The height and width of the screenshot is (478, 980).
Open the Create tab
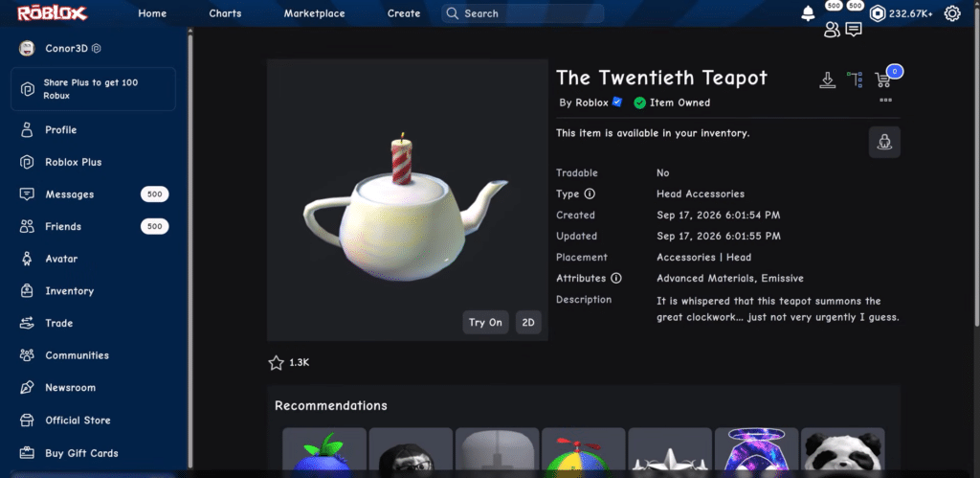click(404, 13)
